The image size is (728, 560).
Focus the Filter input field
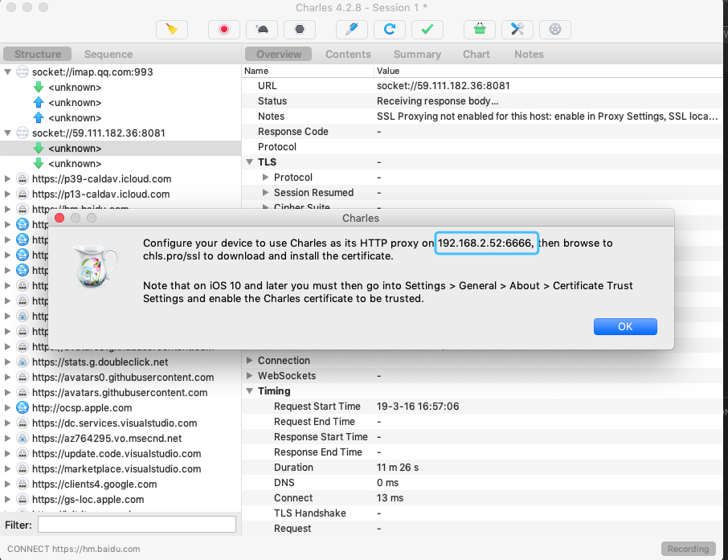[137, 525]
